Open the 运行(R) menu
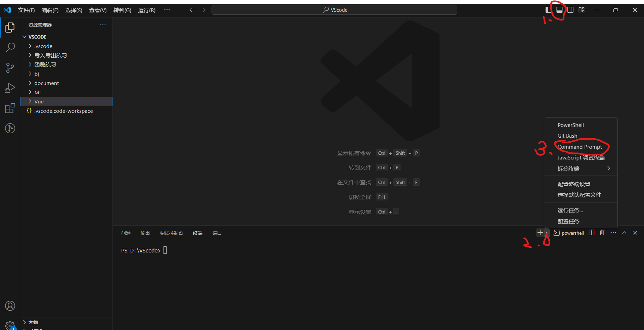Image resolution: width=644 pixels, height=330 pixels. pos(147,10)
